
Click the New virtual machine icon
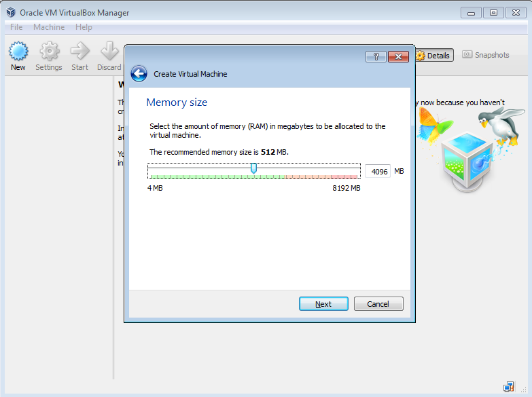[x=18, y=52]
